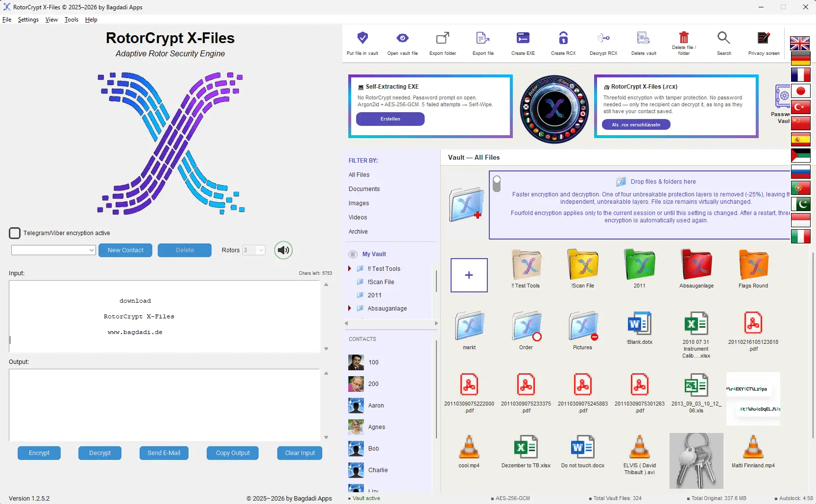This screenshot has width=816, height=504.
Task: Open the Tools menu
Action: point(72,20)
